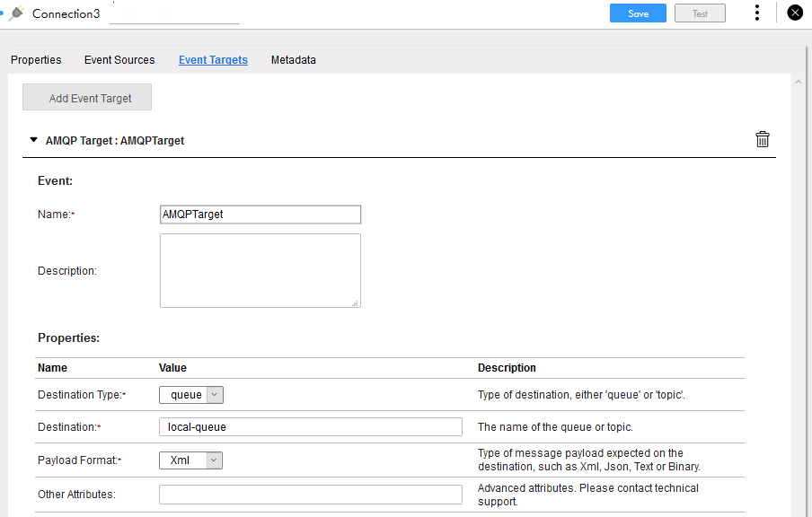This screenshot has height=517, width=812.
Task: Click the Other Attributes input field
Action: 310,494
